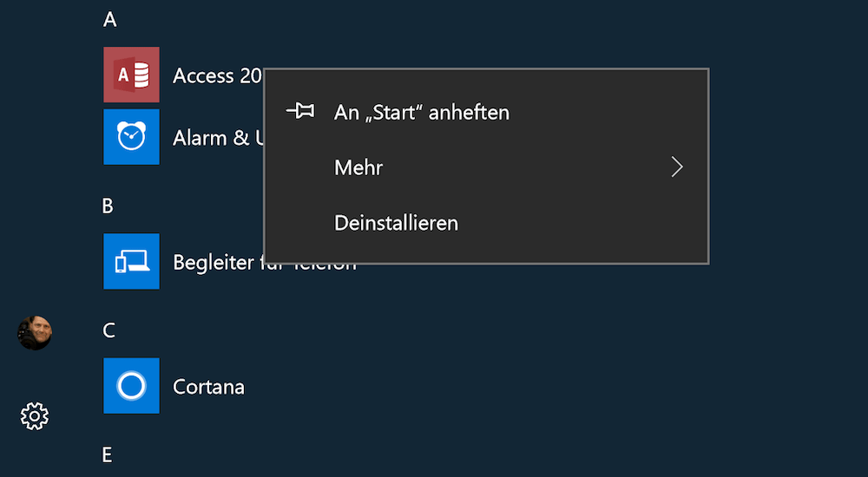This screenshot has height=477, width=868.
Task: Launch Cortana via its circle icon
Action: point(131,386)
